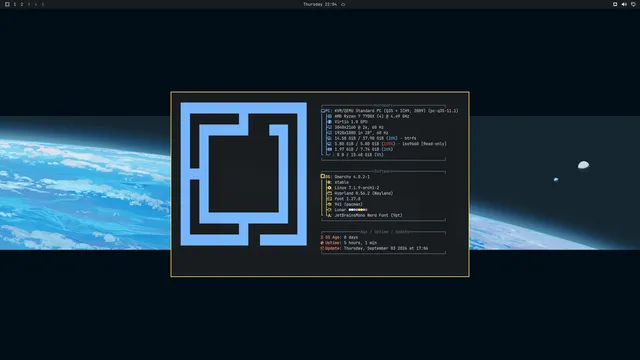Click the stable channel text

click(342, 182)
